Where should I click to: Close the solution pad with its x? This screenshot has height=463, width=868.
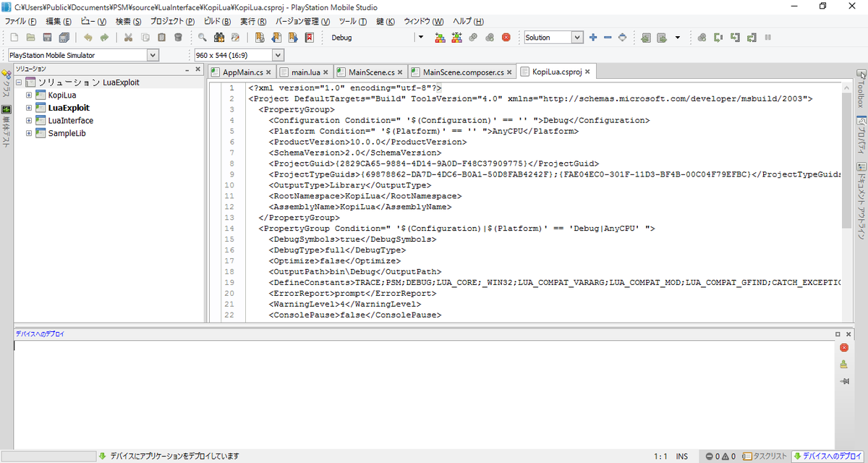tap(197, 69)
